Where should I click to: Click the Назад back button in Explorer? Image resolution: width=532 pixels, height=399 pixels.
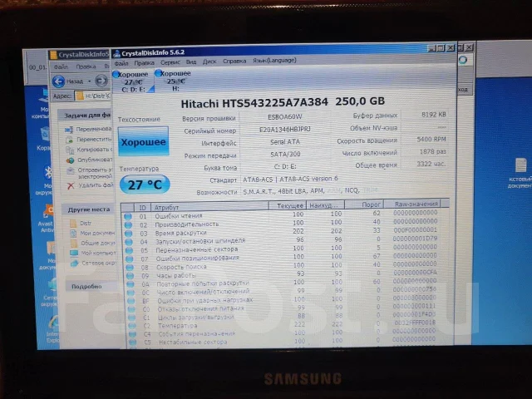click(68, 81)
